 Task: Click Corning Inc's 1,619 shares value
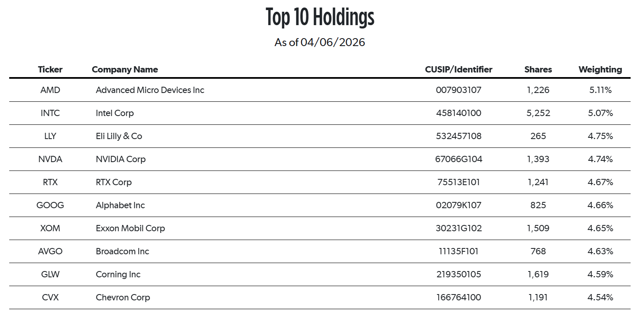click(538, 274)
